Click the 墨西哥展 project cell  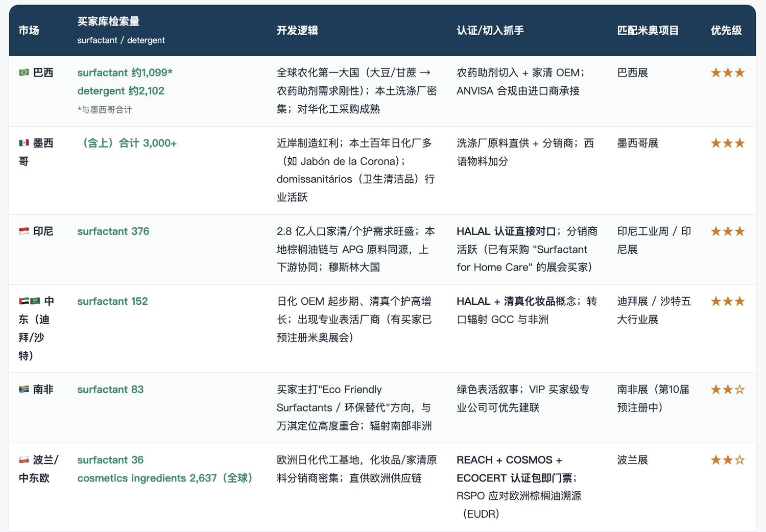pyautogui.click(x=637, y=143)
